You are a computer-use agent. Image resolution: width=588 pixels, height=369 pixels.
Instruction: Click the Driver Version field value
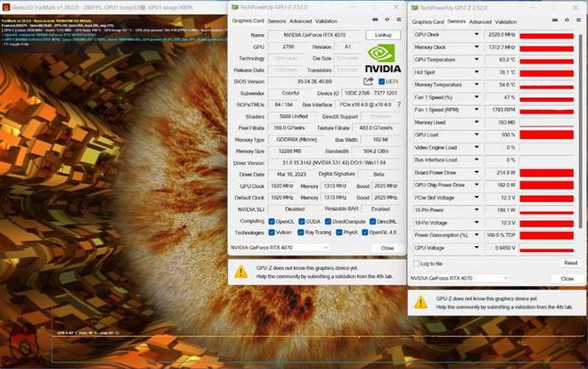click(x=334, y=163)
